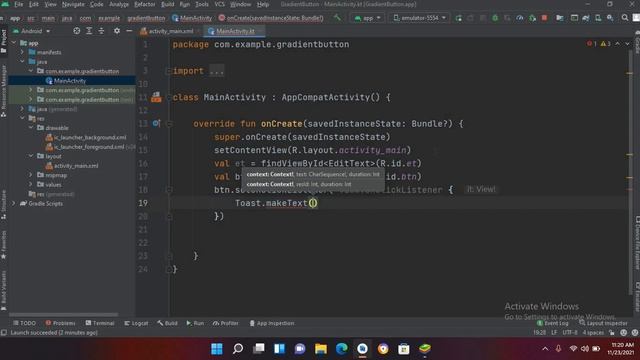Click the Make Project hammer icon
640x360 pixels.
(x=337, y=18)
